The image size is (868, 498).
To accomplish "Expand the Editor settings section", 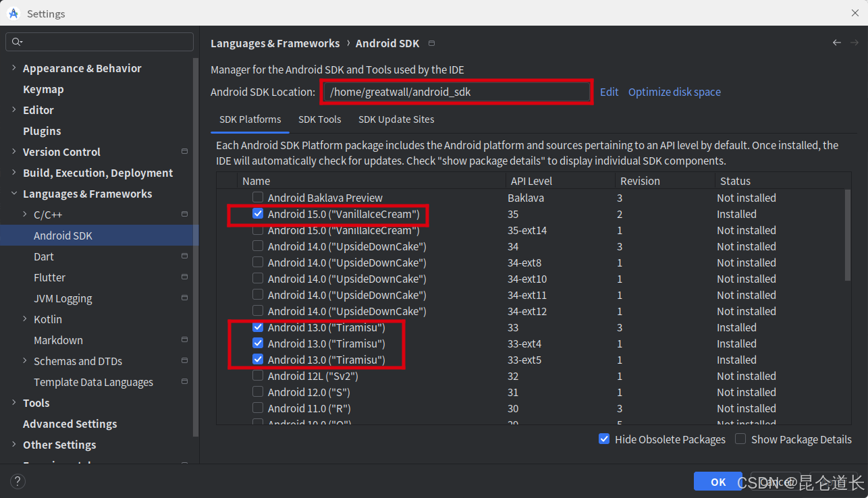I will 14,110.
